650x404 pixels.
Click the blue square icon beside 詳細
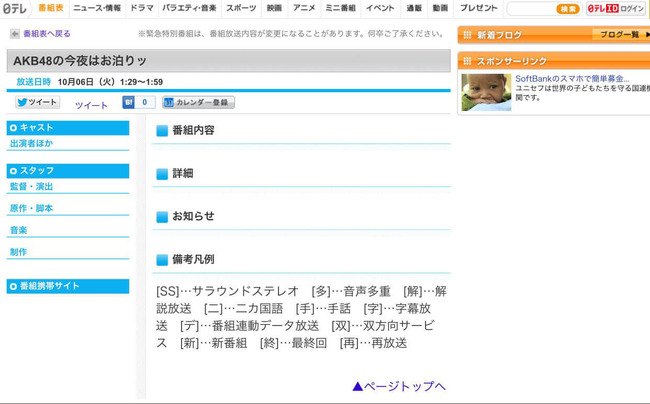pos(162,174)
